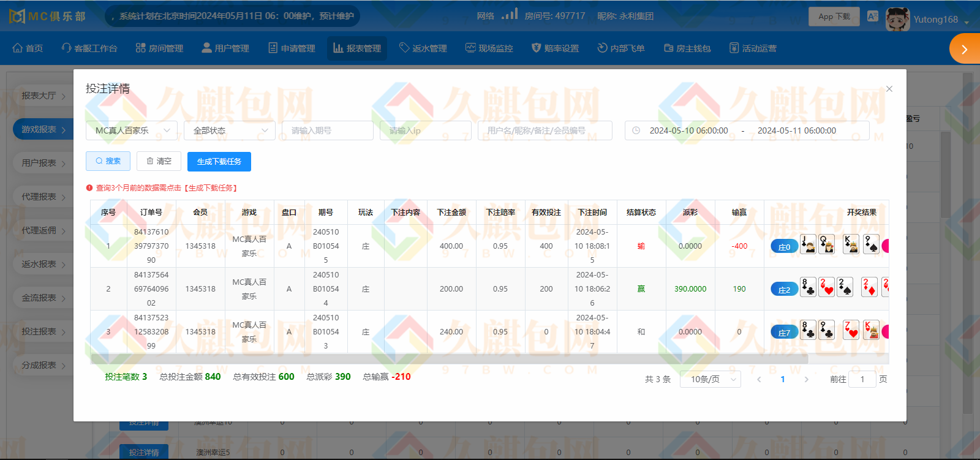Click the previous page arrow
980x460 pixels.
[x=759, y=379]
